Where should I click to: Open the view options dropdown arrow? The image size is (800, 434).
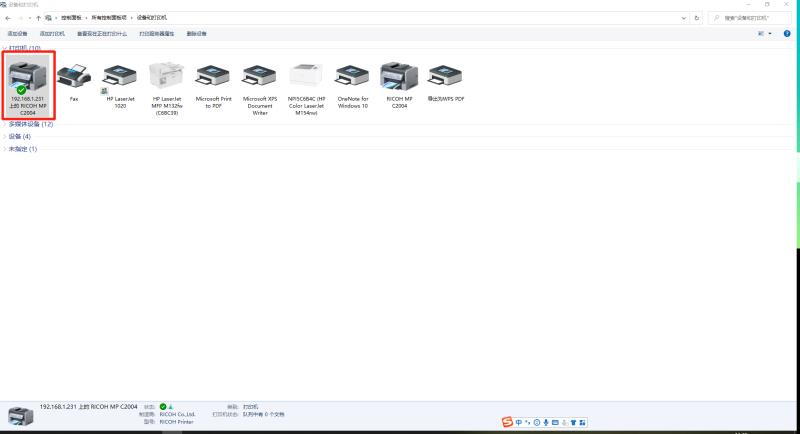tap(770, 34)
